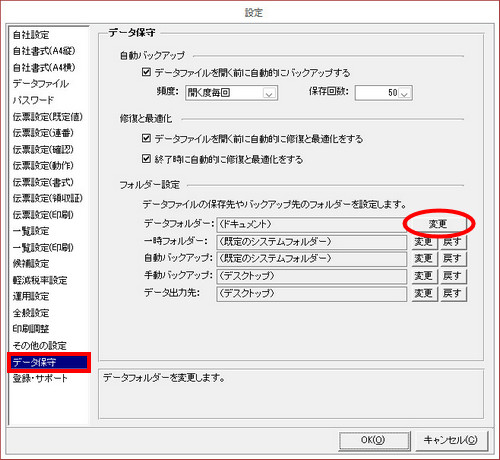Screen dimensions: 500x460
Task: Select パスワード in the settings list
Action: pos(33,100)
